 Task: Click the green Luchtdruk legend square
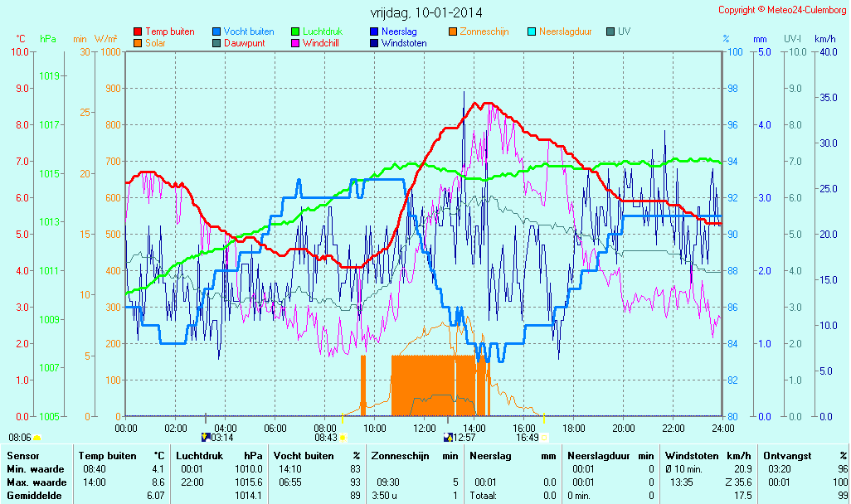coord(295,31)
